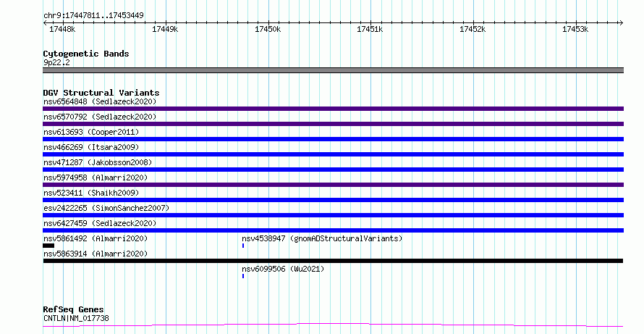Click the ruler's right arrowhead
Image resolution: width=644 pixels, height=334 pixels.
[621, 23]
